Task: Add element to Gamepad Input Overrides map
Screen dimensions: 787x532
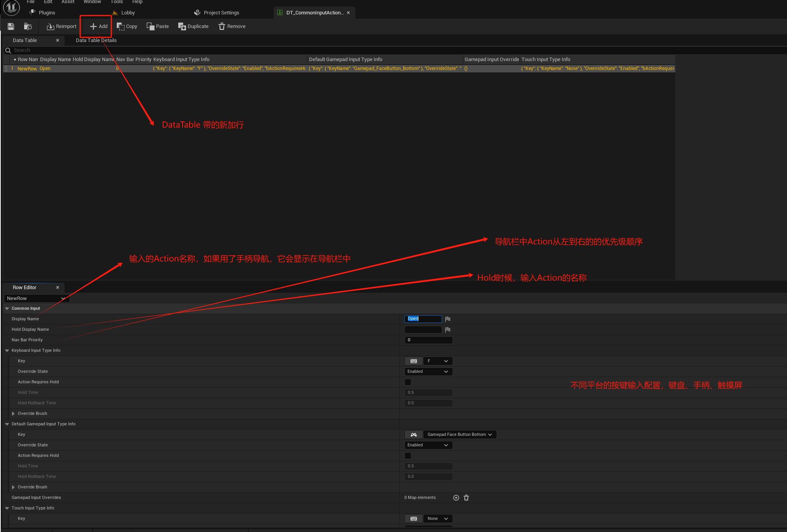Action: [x=456, y=498]
